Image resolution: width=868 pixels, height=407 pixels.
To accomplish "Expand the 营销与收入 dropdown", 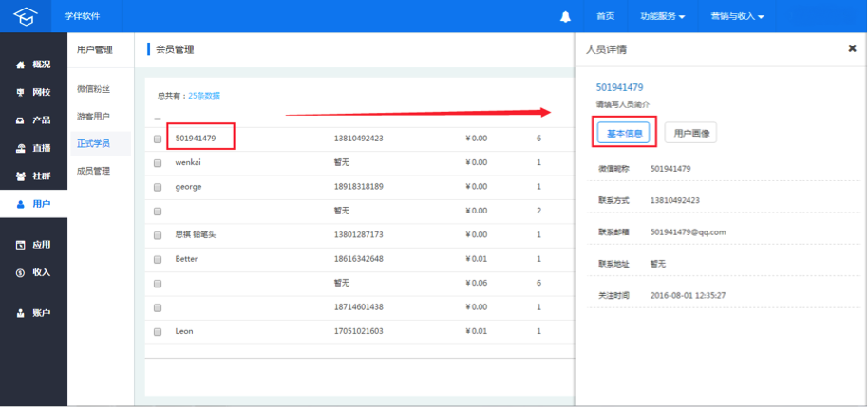I will click(x=737, y=16).
